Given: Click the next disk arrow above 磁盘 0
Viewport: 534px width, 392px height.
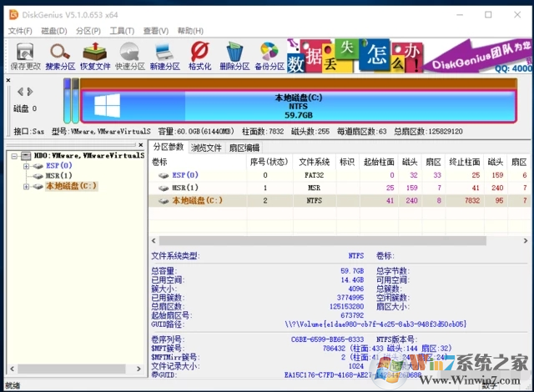Looking at the screenshot, I should pos(30,92).
